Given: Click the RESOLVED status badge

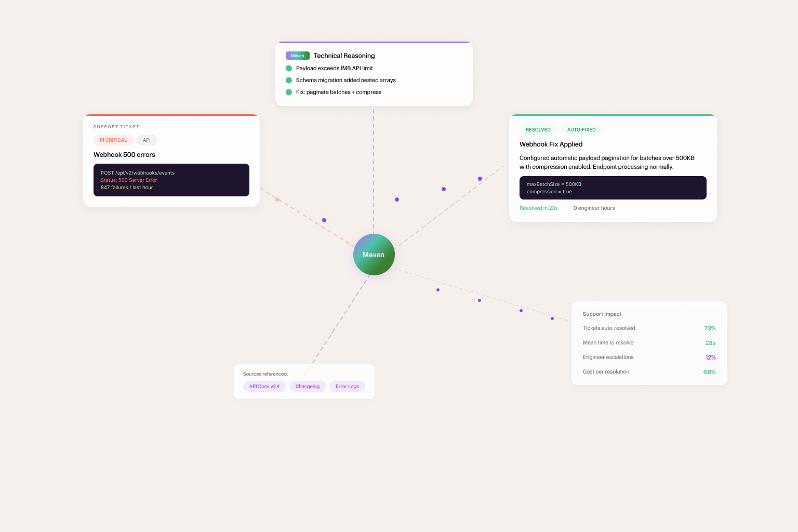Looking at the screenshot, I should (538, 130).
